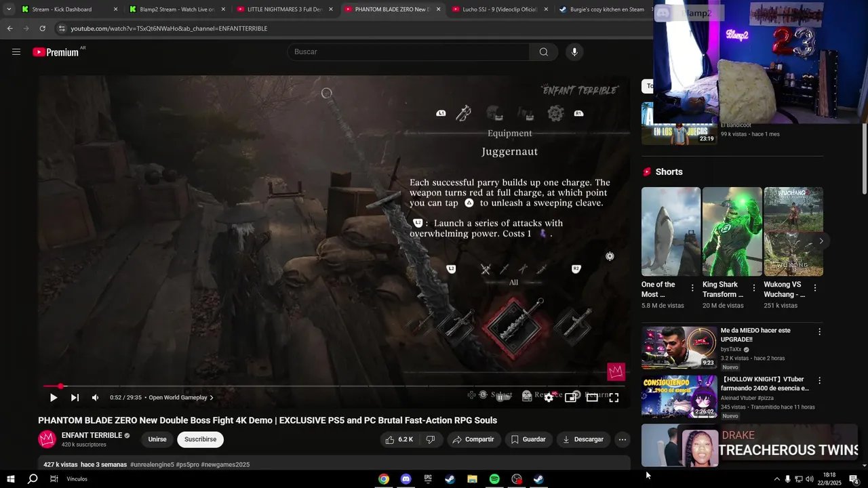Save video with Guardar button

[528, 439]
